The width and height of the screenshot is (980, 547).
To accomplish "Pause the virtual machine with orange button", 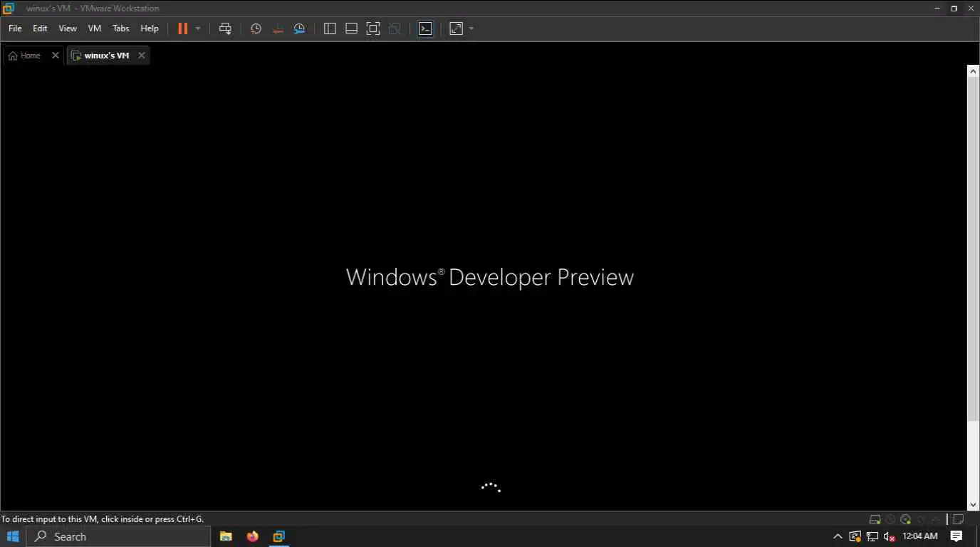I will pos(183,28).
